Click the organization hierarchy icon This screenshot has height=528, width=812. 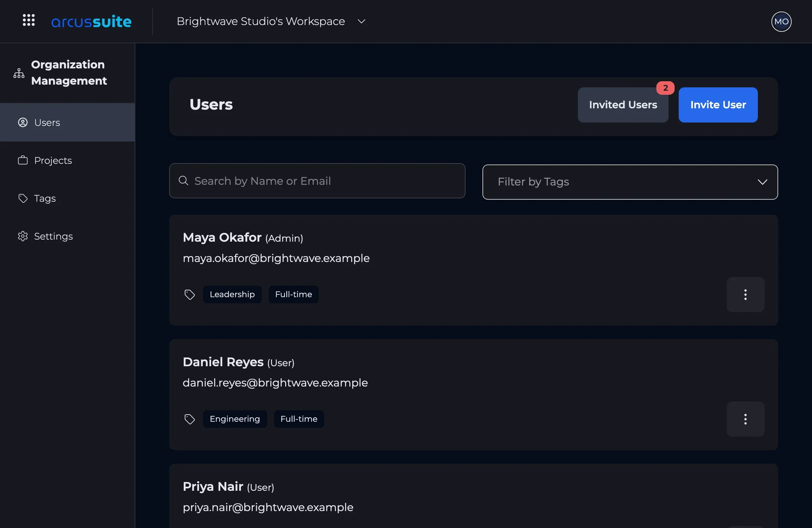[x=19, y=73]
